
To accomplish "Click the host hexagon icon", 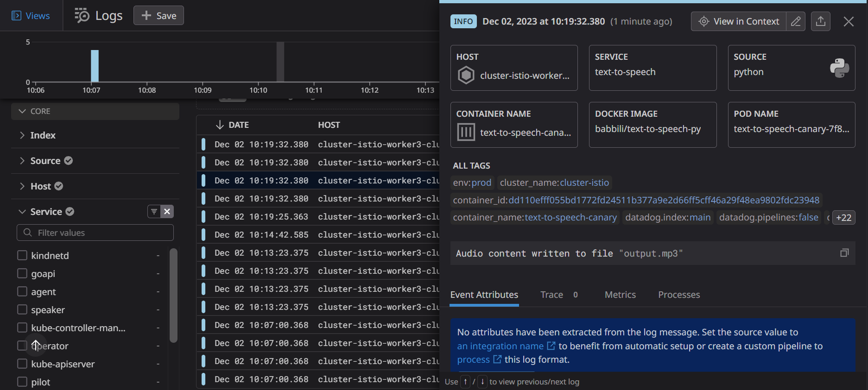I will pos(466,75).
